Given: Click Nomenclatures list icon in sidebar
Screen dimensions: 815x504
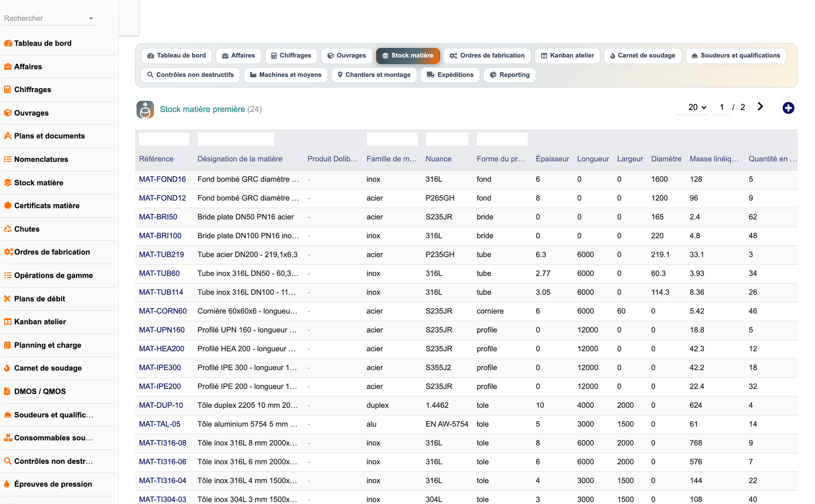Looking at the screenshot, I should click(8, 159).
